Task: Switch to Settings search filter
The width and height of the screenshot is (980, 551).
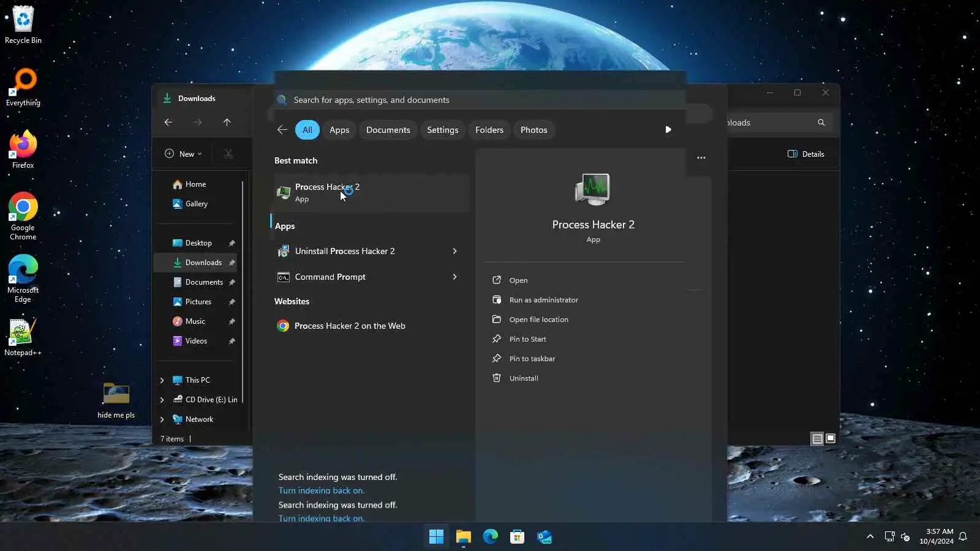Action: tap(443, 130)
